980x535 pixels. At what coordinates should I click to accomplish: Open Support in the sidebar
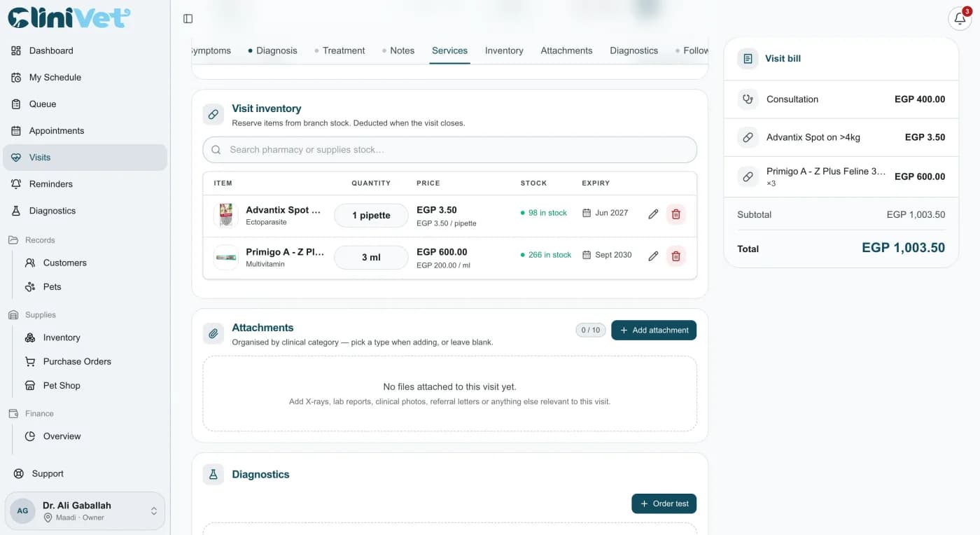[85, 473]
